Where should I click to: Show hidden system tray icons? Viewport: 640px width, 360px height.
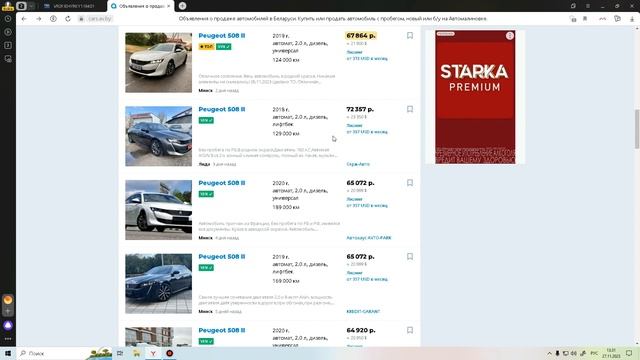pyautogui.click(x=549, y=353)
